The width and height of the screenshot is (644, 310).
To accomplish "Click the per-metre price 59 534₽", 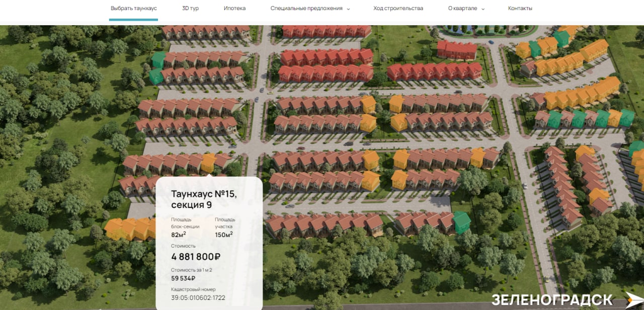I will [x=183, y=278].
